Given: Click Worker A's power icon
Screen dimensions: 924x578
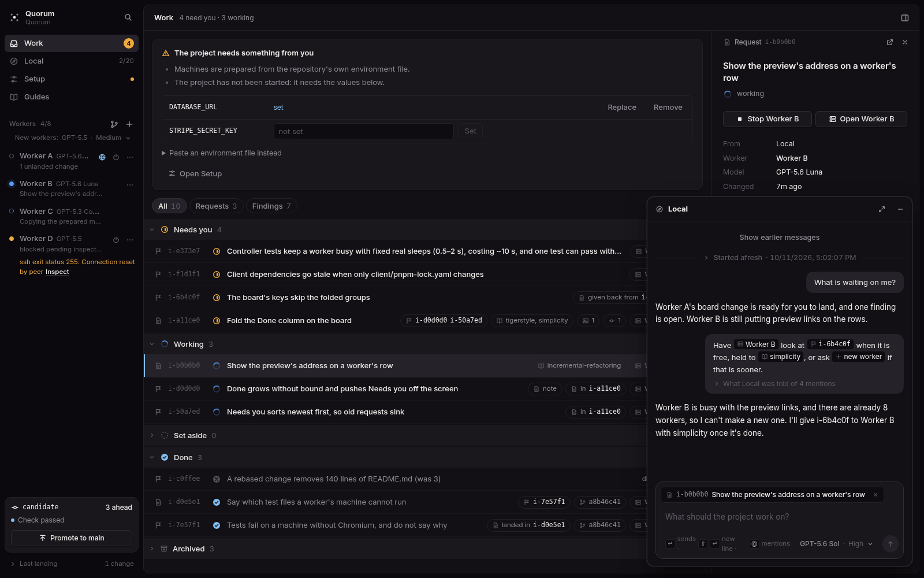Looking at the screenshot, I should pyautogui.click(x=116, y=157).
